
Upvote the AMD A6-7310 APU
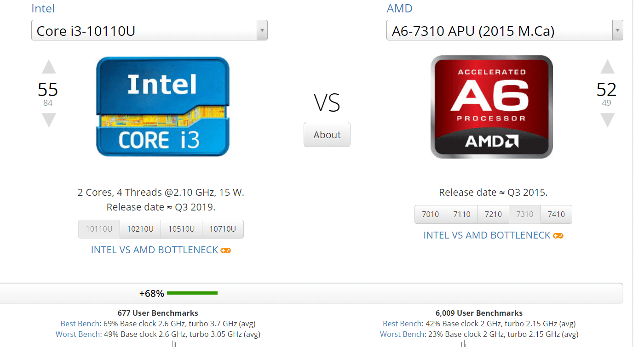(x=607, y=67)
